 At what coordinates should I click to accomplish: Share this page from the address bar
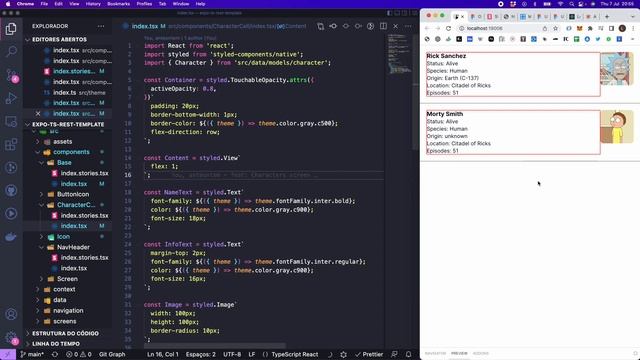[x=545, y=29]
